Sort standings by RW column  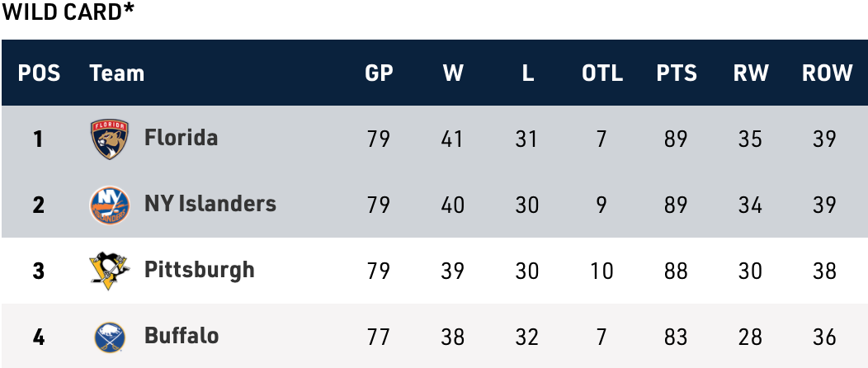751,73
